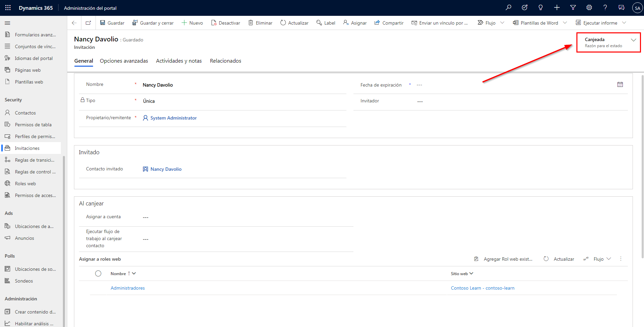Switch to the Opciones avanzadas tab
The width and height of the screenshot is (644, 327).
[x=124, y=61]
